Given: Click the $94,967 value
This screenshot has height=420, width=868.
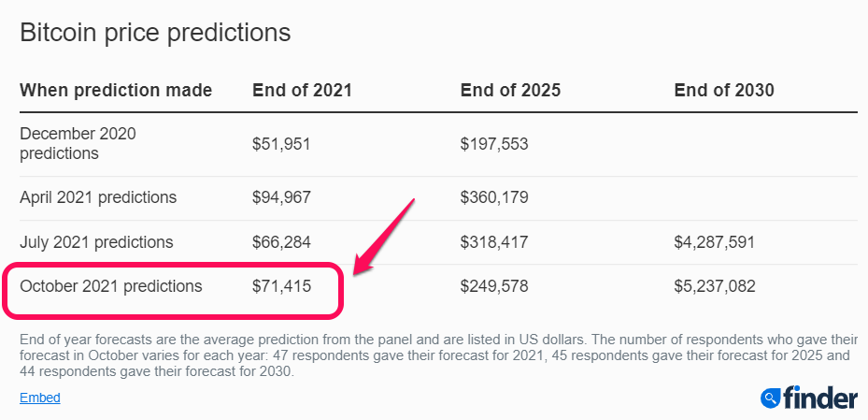Looking at the screenshot, I should pyautogui.click(x=281, y=197).
